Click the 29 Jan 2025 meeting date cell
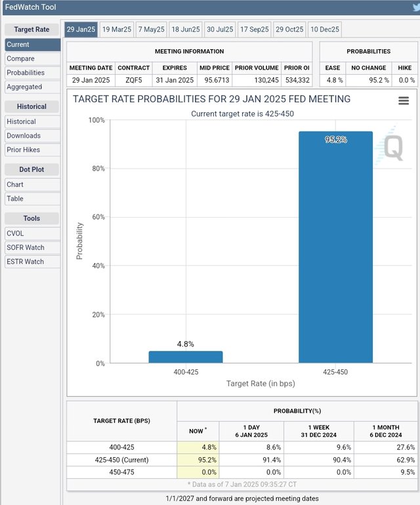420x505 pixels. coord(91,80)
